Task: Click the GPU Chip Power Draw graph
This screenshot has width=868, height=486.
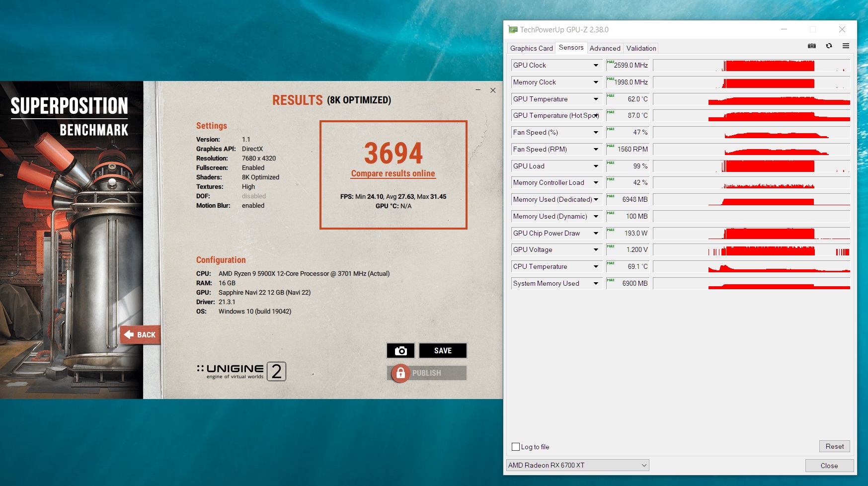Action: tap(751, 234)
